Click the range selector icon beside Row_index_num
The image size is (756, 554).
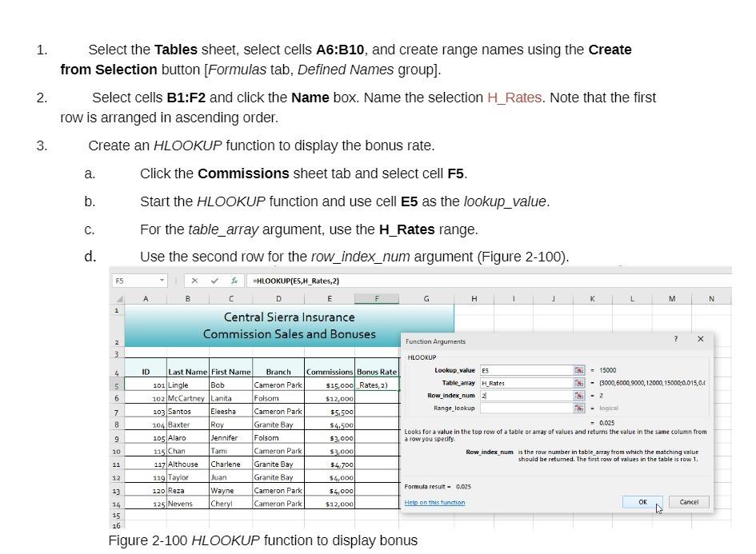579,396
